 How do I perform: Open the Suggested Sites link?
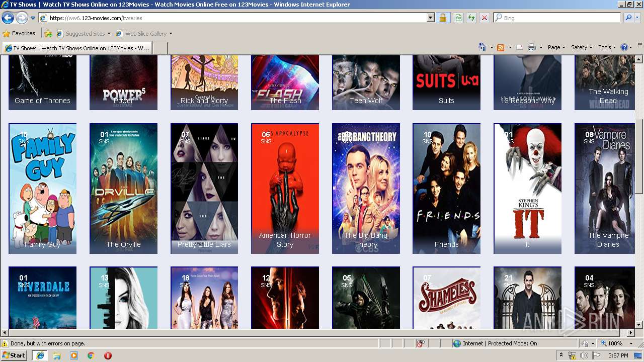(x=83, y=34)
